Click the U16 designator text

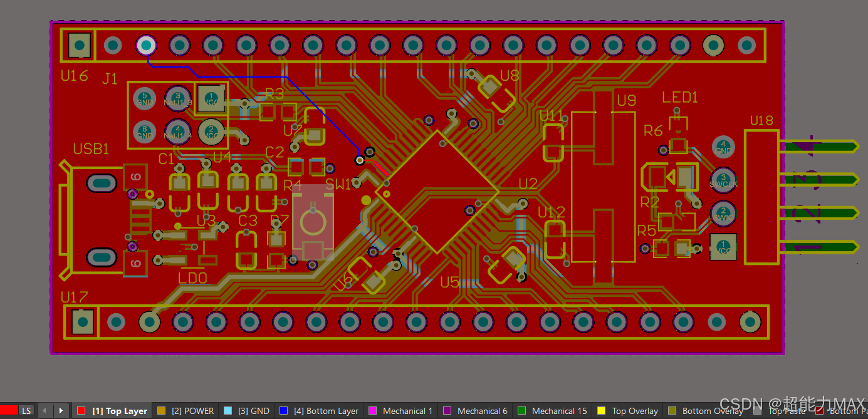coord(74,76)
